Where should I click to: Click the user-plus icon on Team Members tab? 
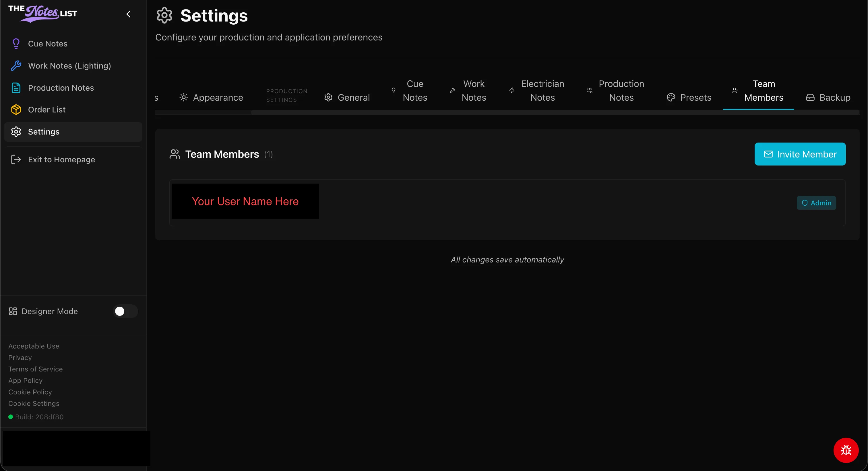click(x=735, y=91)
